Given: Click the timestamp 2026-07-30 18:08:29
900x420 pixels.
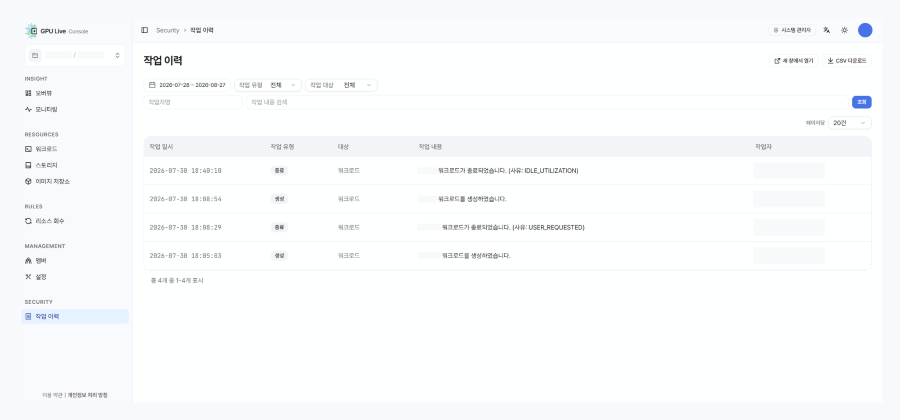Looking at the screenshot, I should [185, 228].
